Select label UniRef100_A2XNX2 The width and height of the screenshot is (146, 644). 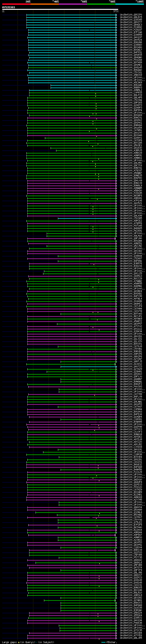click(131, 540)
